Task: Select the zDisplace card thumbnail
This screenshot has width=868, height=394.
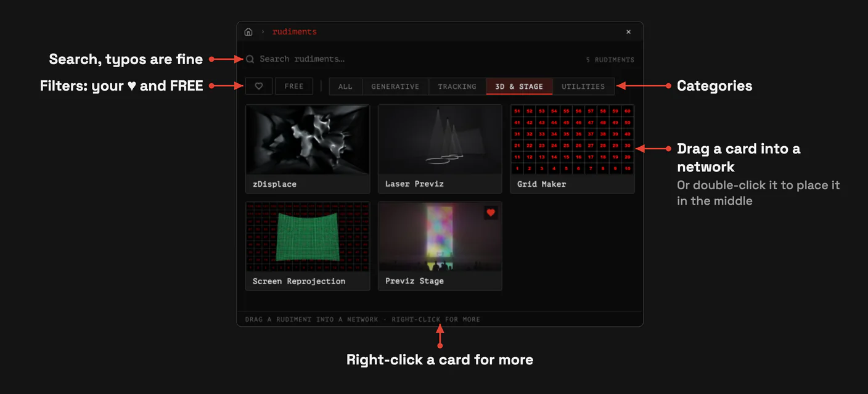Action: 308,139
